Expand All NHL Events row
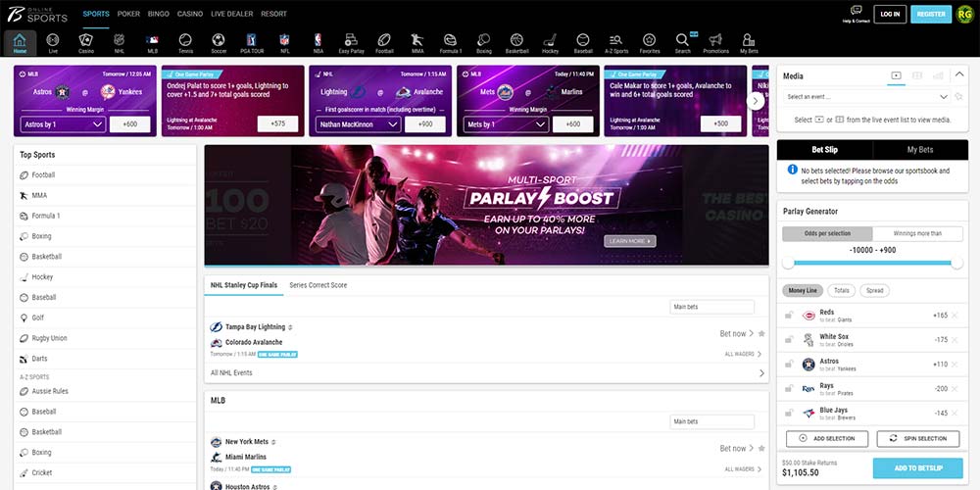This screenshot has width=980, height=490. pos(486,373)
